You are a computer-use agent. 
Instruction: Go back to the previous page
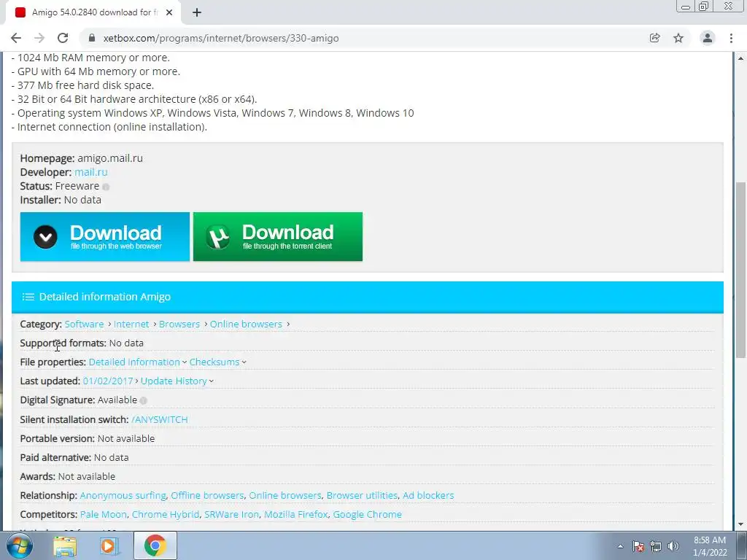tap(16, 38)
